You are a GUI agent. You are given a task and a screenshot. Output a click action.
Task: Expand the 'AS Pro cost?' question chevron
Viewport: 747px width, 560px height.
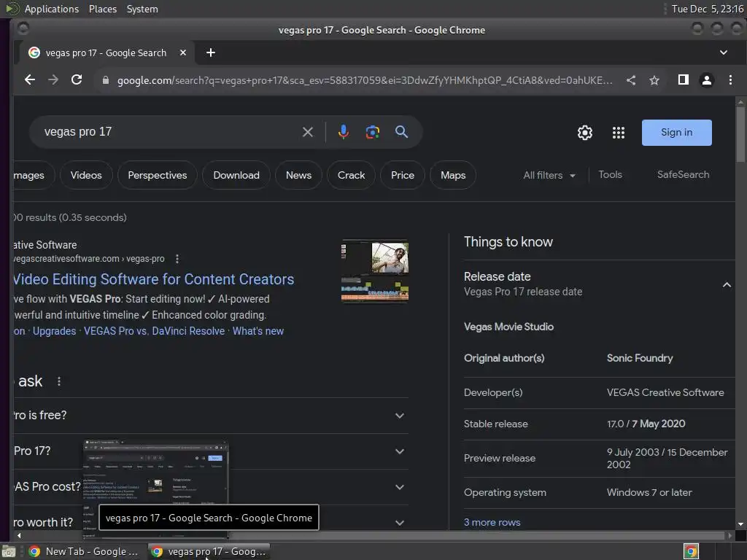[x=400, y=486]
